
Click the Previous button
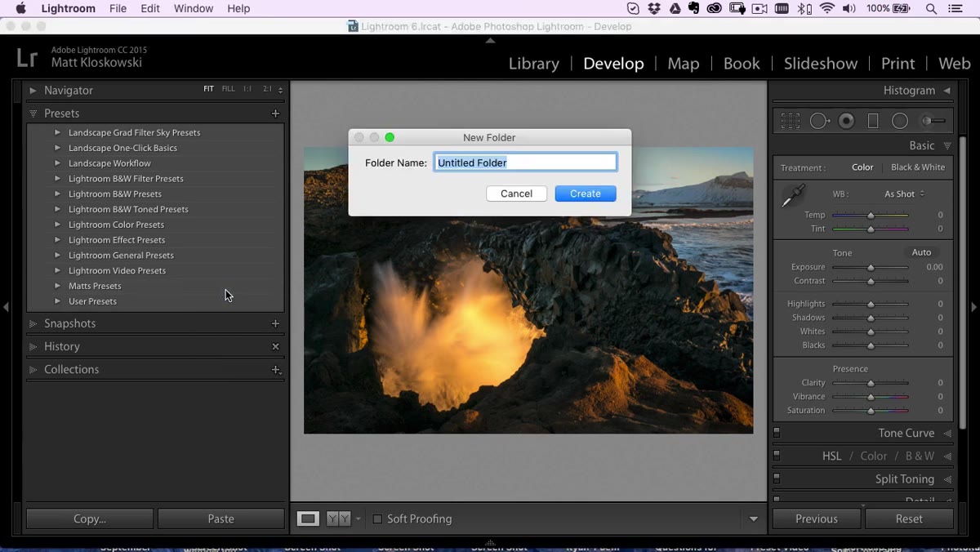(x=817, y=519)
